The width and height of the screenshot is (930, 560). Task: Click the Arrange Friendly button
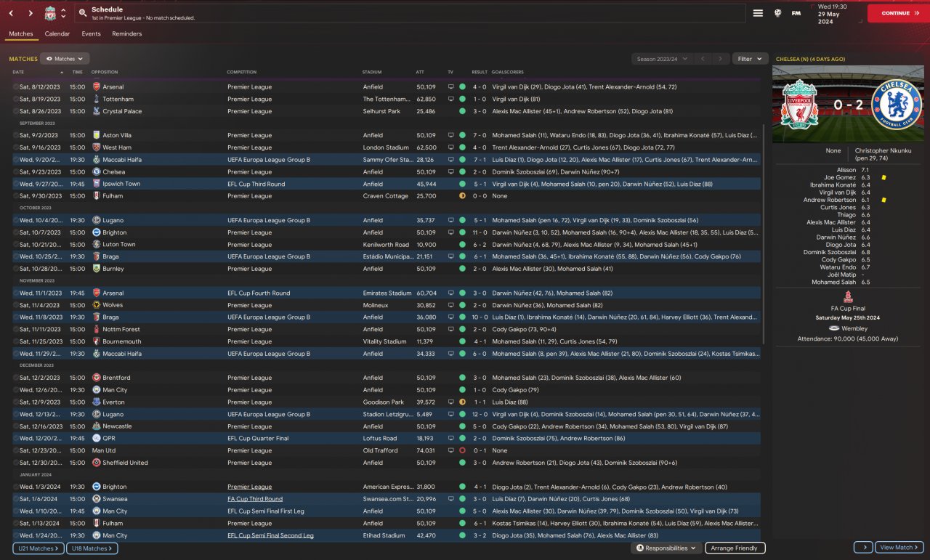coord(735,548)
